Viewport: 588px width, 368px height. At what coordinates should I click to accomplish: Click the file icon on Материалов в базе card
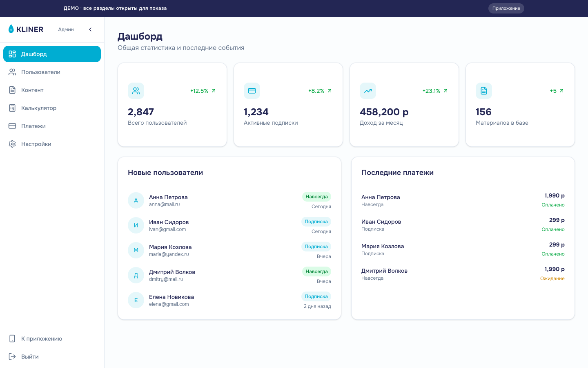pos(484,91)
